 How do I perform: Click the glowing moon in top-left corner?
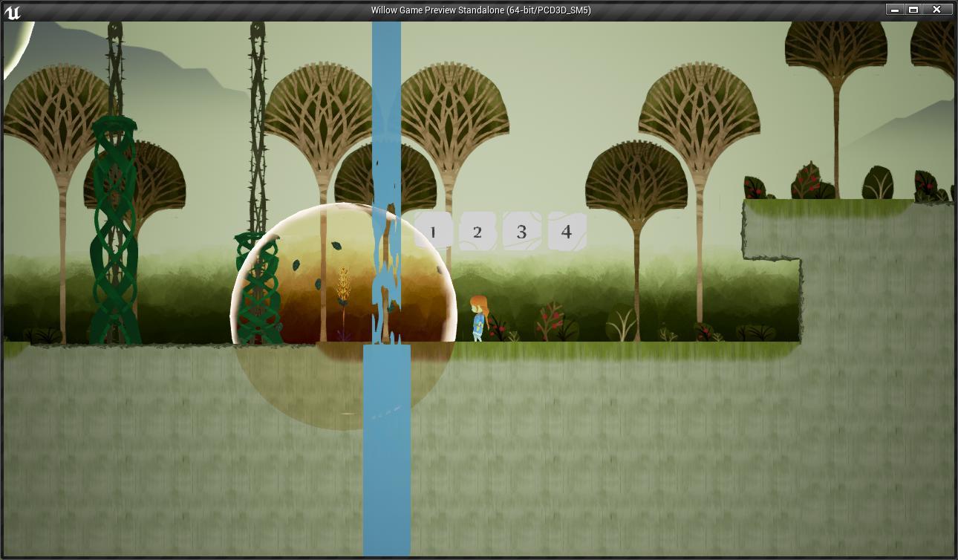[x=15, y=48]
